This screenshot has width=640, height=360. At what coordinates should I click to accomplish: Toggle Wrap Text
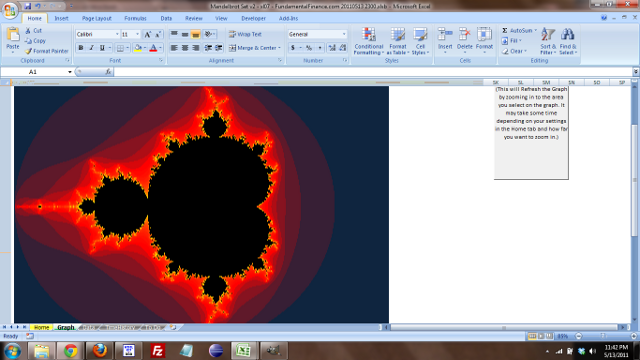click(x=245, y=34)
